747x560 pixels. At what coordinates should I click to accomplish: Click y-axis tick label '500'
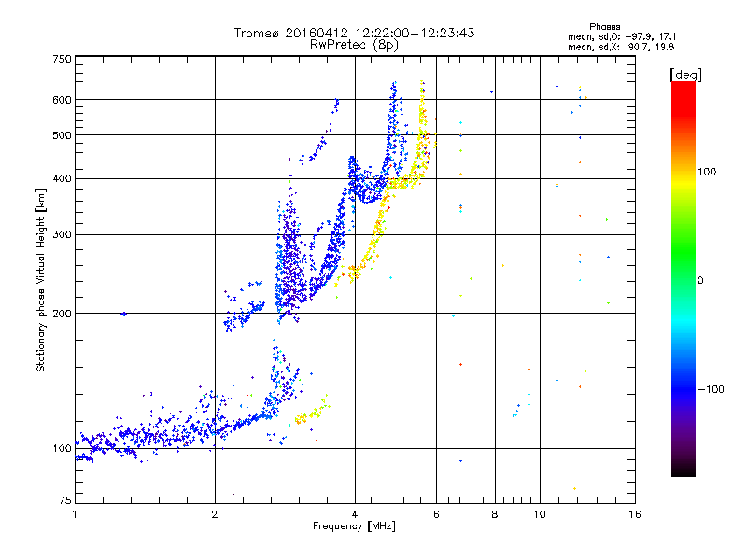[x=62, y=135]
